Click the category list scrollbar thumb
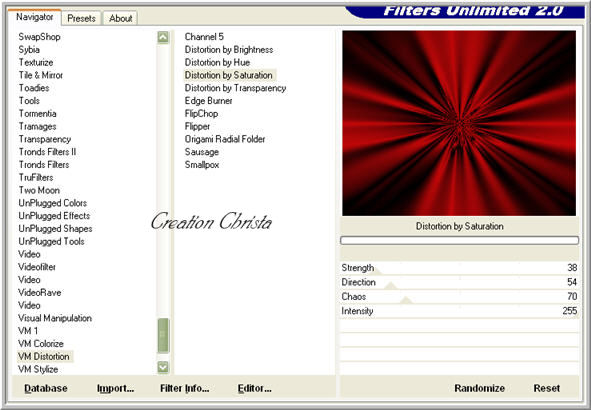591x410 pixels. tap(163, 336)
